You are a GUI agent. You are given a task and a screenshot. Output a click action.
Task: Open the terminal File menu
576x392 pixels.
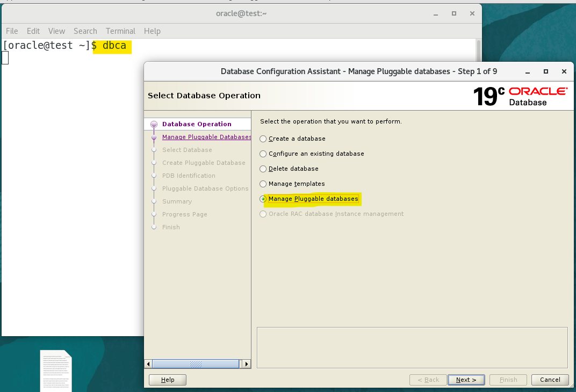[12, 31]
